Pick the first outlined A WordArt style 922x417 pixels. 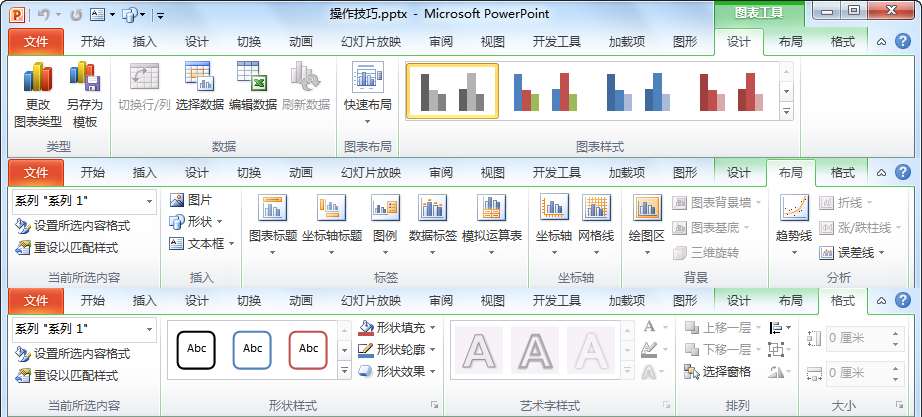click(479, 351)
